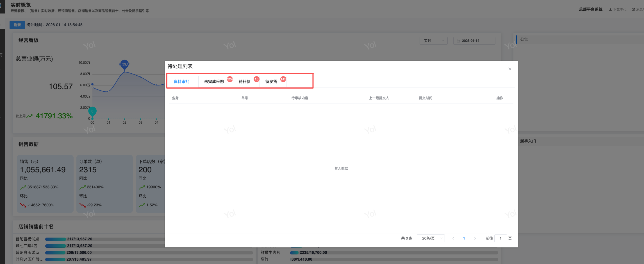
Task: Click the envelope message icon in top bar
Action: (633, 10)
